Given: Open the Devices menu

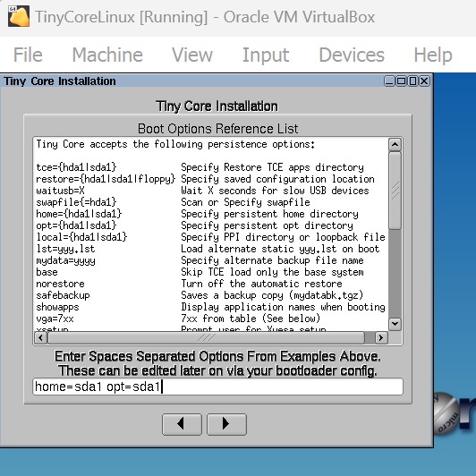Looking at the screenshot, I should pos(352,55).
